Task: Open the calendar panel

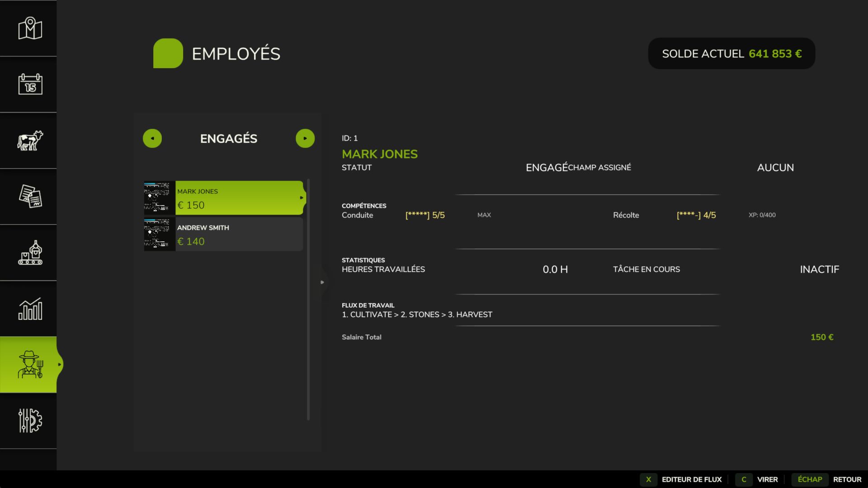Action: [28, 84]
